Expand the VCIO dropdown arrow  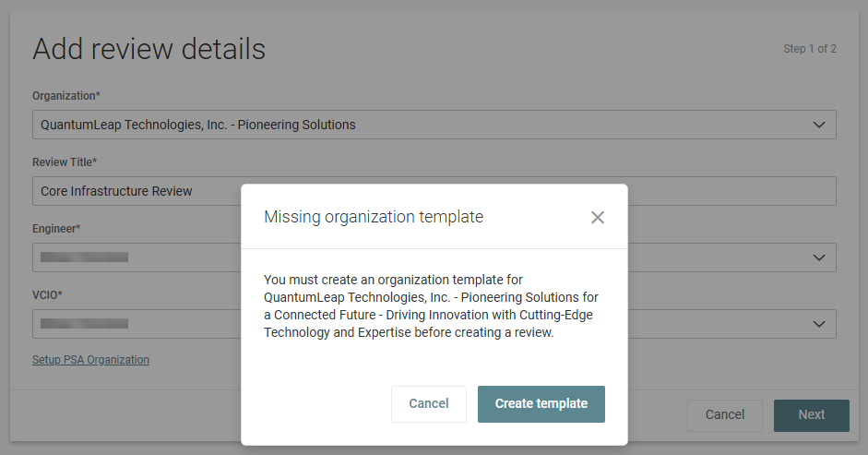point(818,324)
